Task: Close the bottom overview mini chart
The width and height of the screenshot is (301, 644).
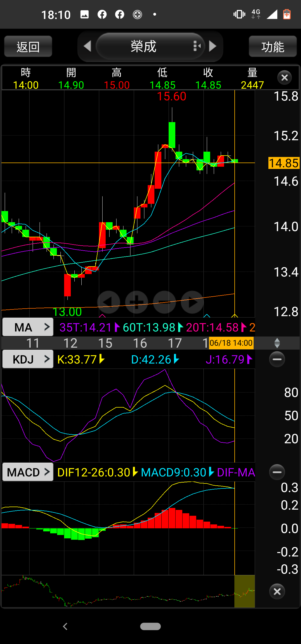Action: (277, 591)
